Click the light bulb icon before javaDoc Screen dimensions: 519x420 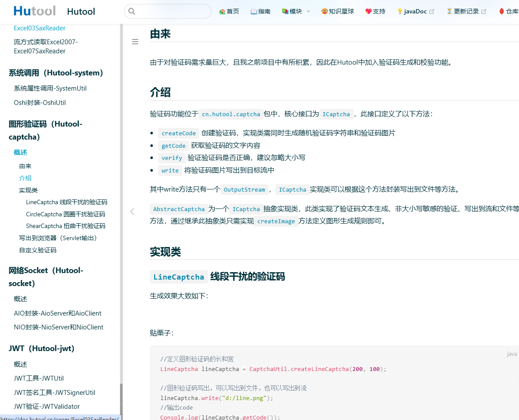point(400,12)
